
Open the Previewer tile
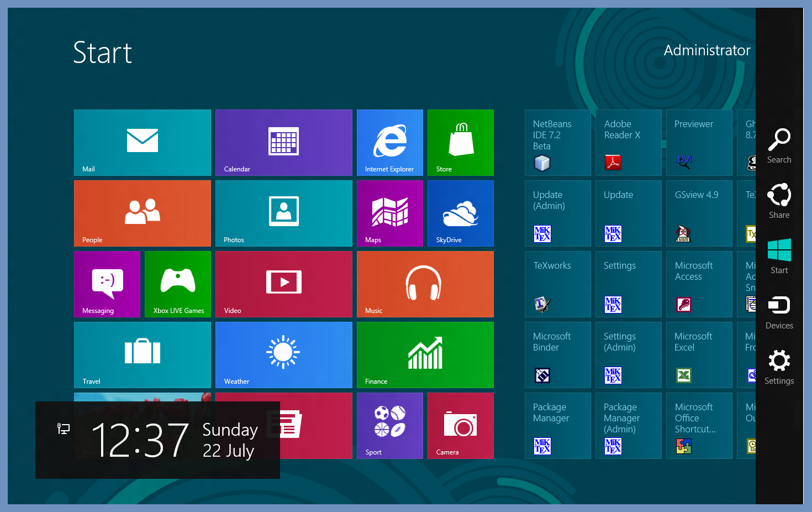[699, 143]
